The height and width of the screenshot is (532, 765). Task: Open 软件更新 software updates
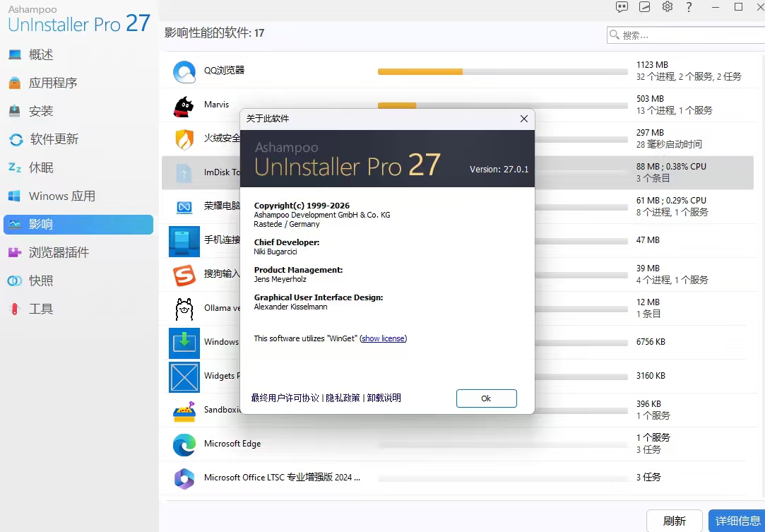pyautogui.click(x=54, y=140)
